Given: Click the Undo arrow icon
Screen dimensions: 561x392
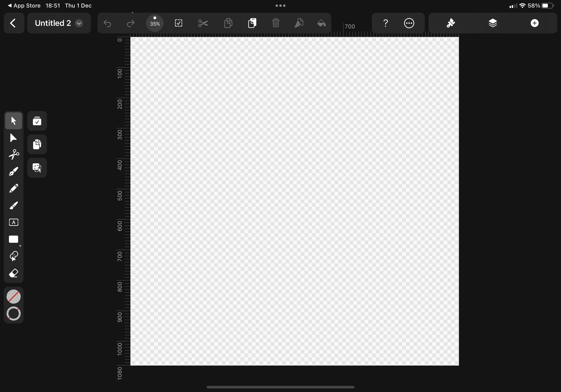Looking at the screenshot, I should pyautogui.click(x=107, y=23).
